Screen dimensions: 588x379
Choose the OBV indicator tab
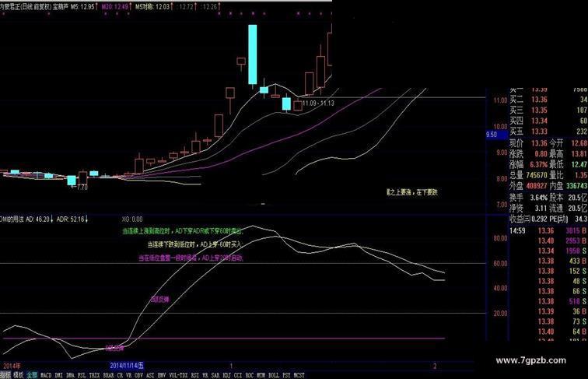(x=138, y=375)
